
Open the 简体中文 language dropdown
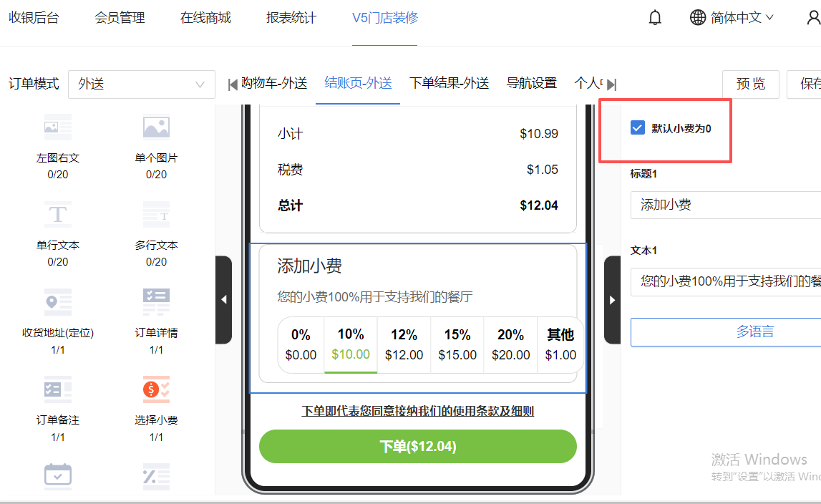coord(732,18)
